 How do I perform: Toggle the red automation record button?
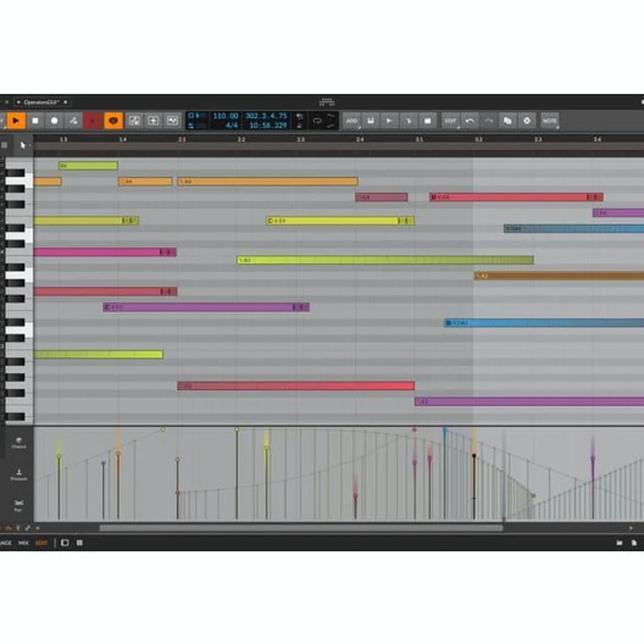[x=93, y=121]
